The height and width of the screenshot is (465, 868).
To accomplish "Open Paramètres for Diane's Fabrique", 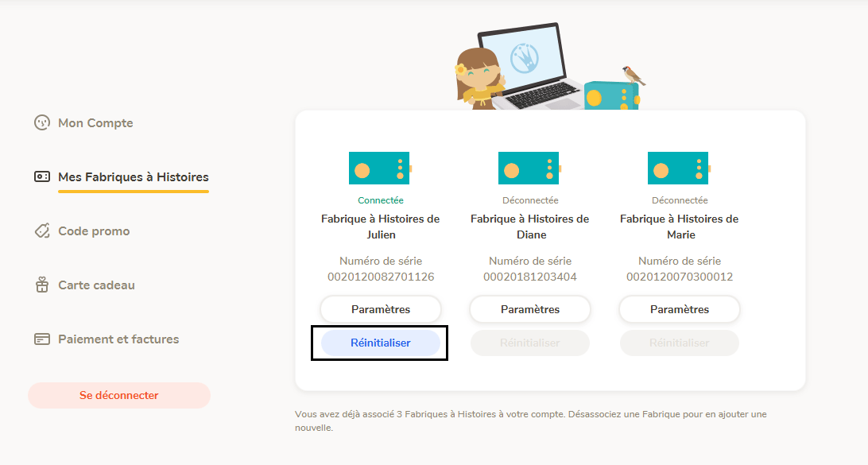I will point(530,309).
